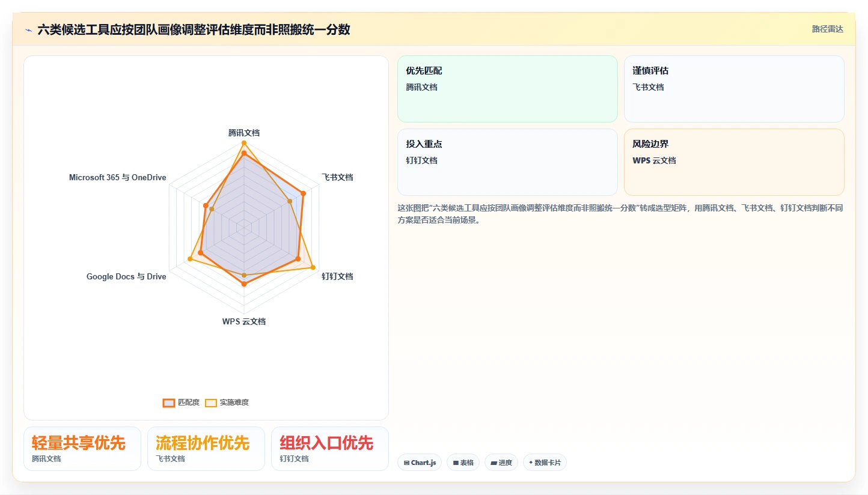868x495 pixels.
Task: Toggle the 实施难度 legend item
Action: pos(227,402)
